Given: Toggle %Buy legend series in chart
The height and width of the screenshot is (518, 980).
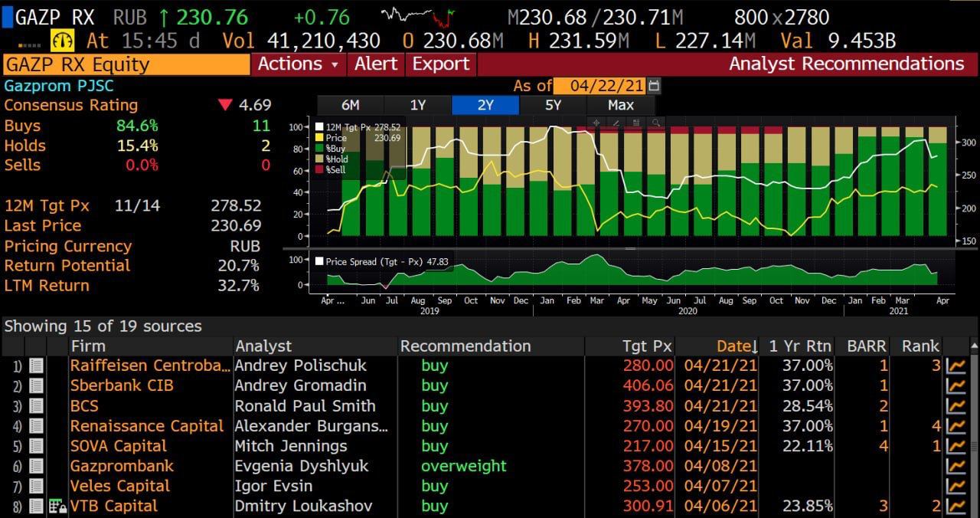Looking at the screenshot, I should point(331,149).
